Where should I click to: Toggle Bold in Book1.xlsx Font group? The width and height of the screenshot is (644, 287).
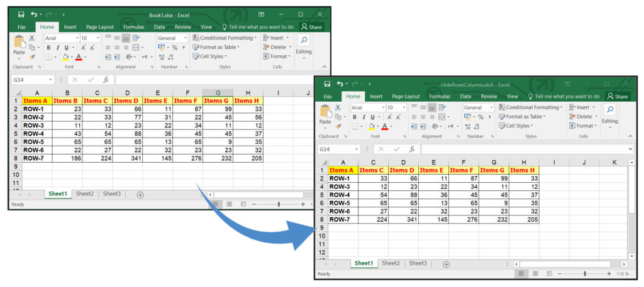[48, 48]
